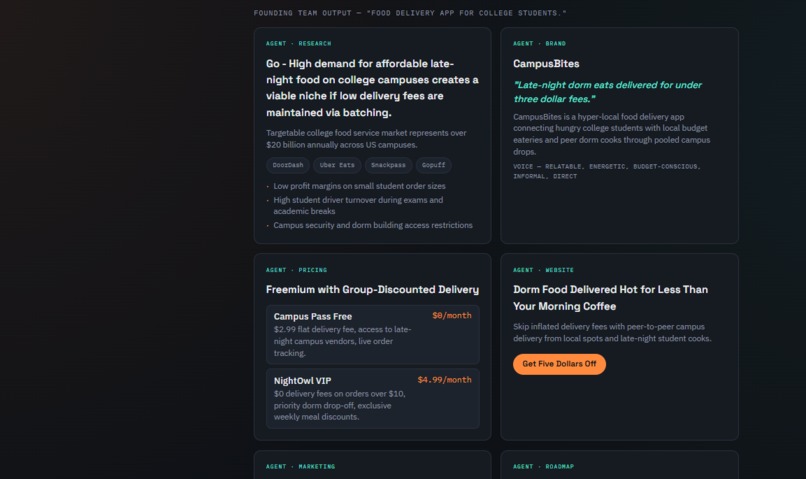Click the $0 delivery fees on orders description
Image resolution: width=806 pixels, height=479 pixels.
(339, 406)
